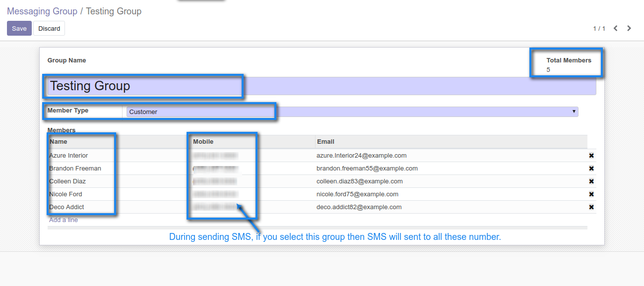Image resolution: width=644 pixels, height=286 pixels.
Task: Discard the changes
Action: click(49, 28)
